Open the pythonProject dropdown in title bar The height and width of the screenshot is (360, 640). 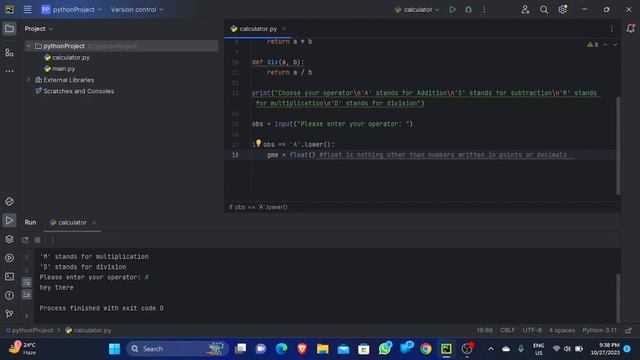(x=72, y=9)
